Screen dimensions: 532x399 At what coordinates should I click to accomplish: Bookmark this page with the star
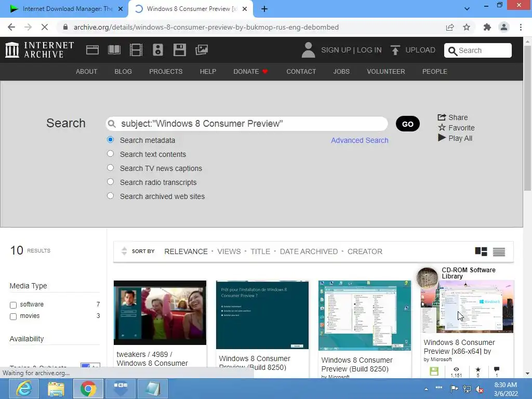[x=467, y=27]
